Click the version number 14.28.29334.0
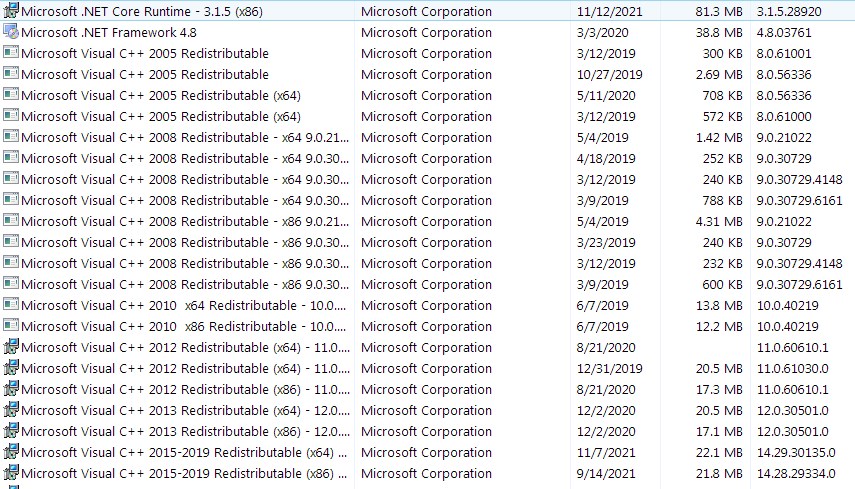The image size is (855, 489). tap(796, 474)
